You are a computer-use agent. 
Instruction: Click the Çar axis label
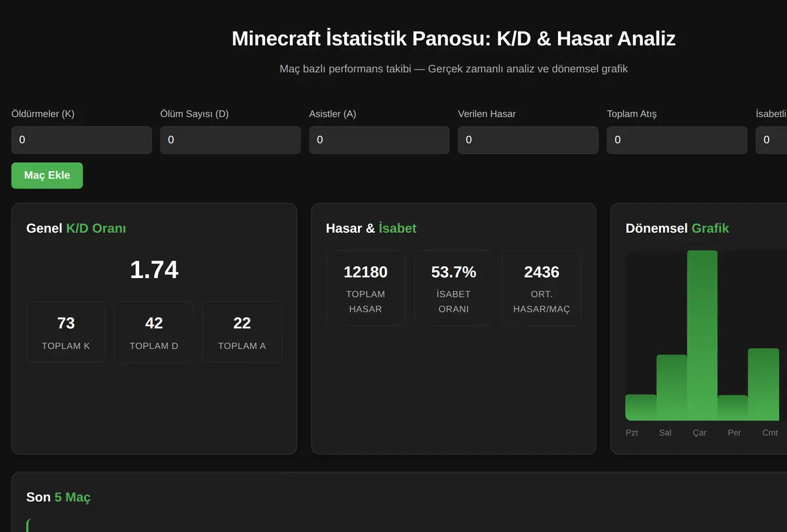700,433
